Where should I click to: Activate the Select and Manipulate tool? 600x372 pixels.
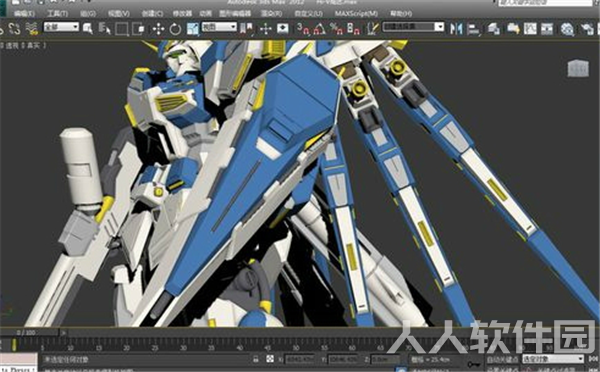[x=266, y=29]
